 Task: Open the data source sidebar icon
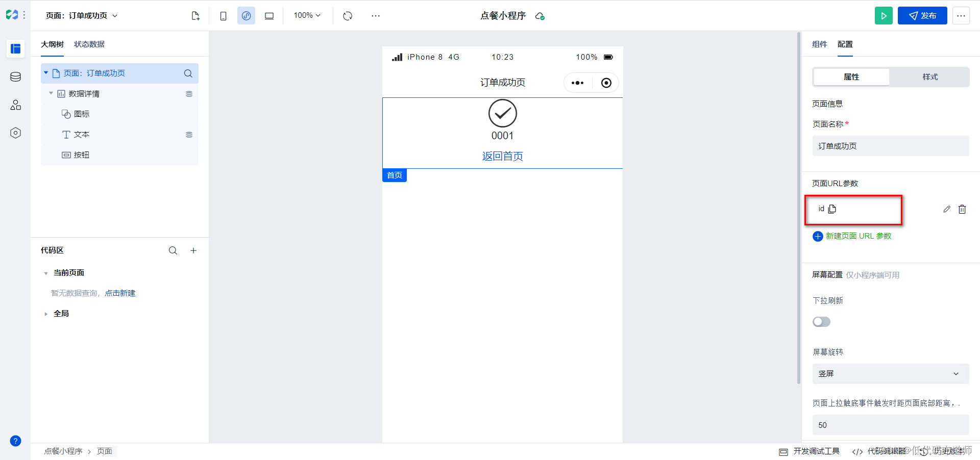point(16,77)
